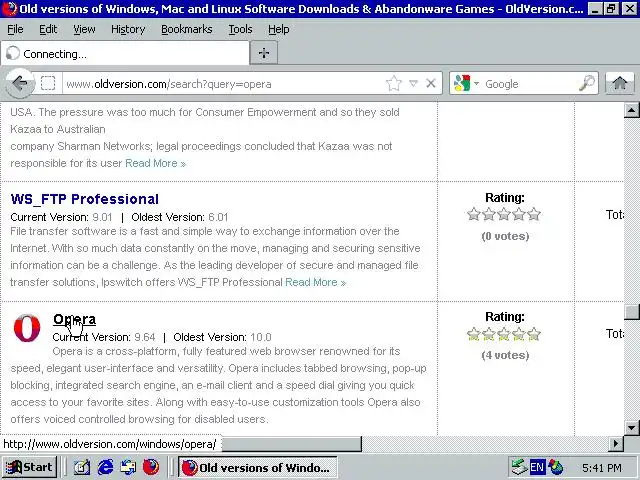Open the Google search engine selector

tap(466, 84)
